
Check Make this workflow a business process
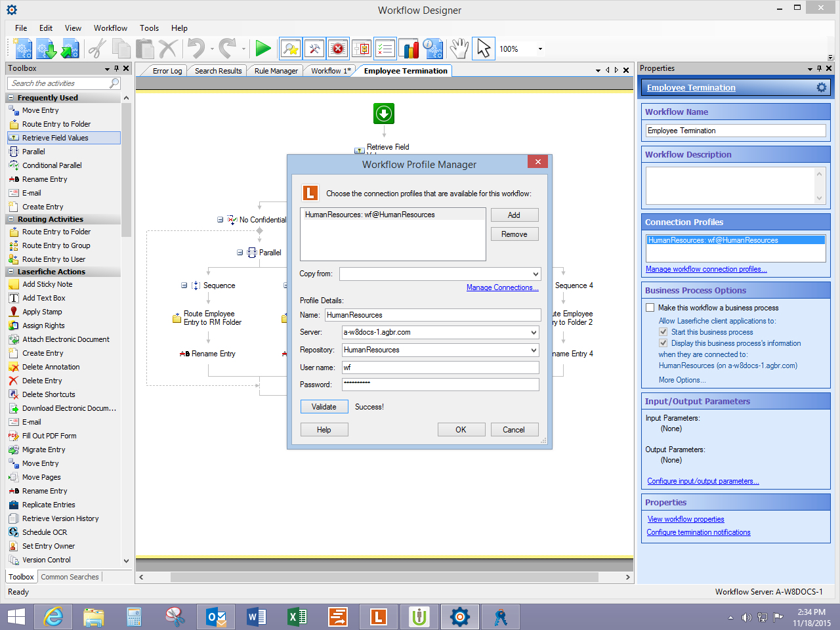point(650,308)
